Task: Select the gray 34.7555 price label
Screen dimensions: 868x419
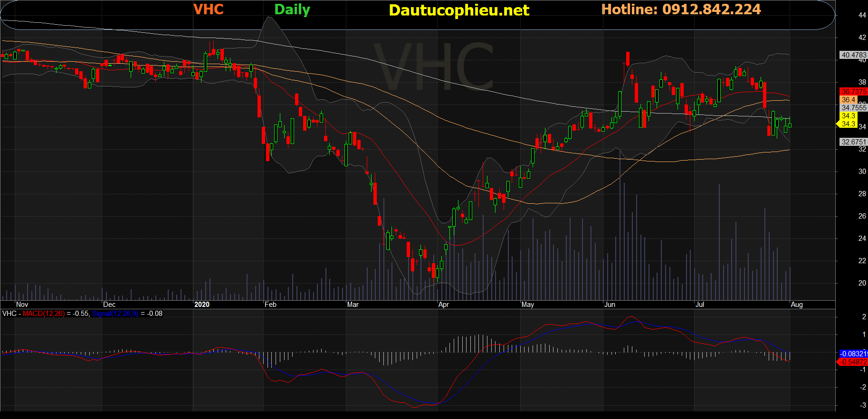Action: click(x=853, y=108)
